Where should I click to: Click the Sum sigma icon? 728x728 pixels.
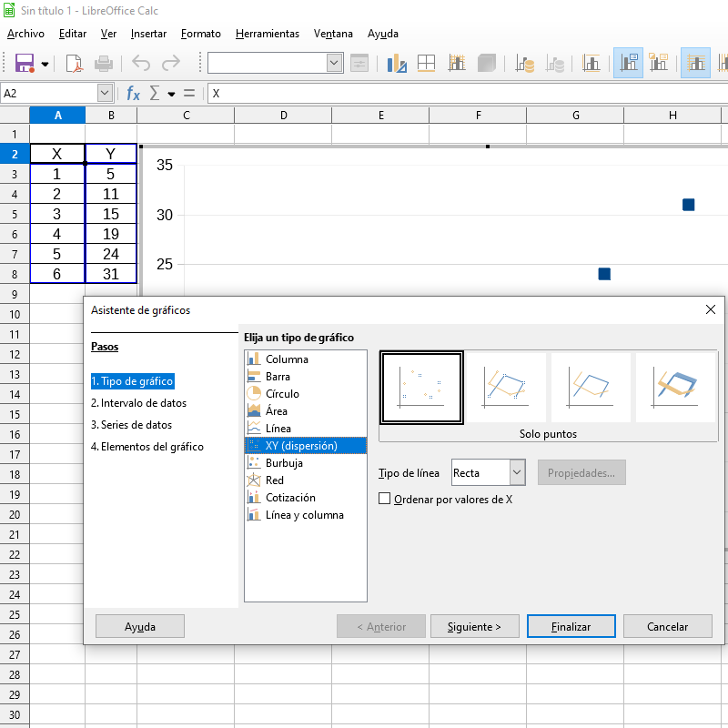click(154, 93)
